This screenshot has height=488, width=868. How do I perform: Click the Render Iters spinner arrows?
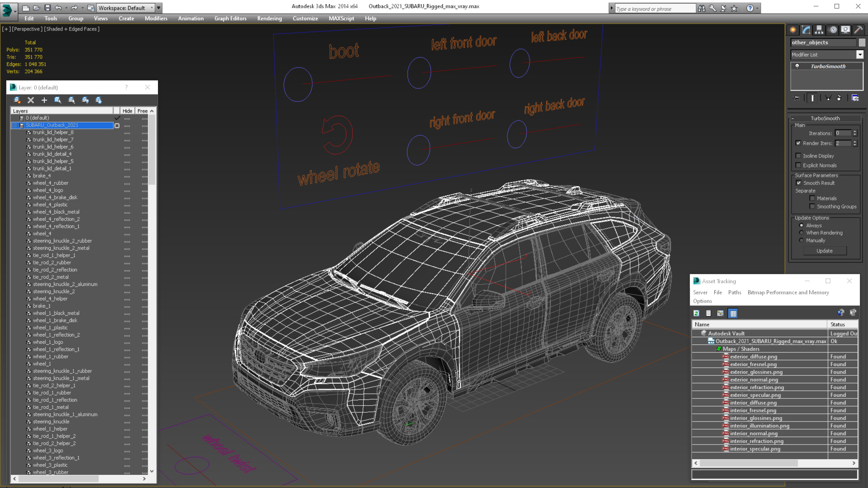click(855, 143)
